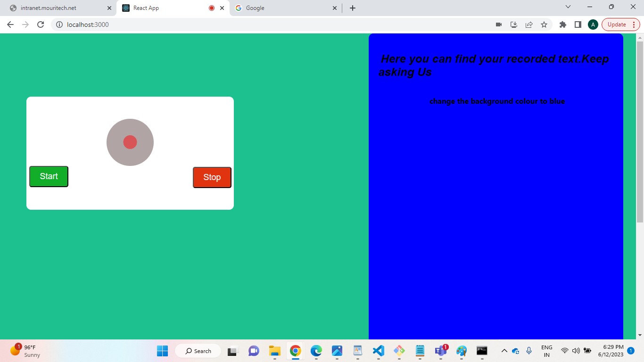The image size is (644, 362).
Task: Share this page via share icon
Action: click(529, 25)
